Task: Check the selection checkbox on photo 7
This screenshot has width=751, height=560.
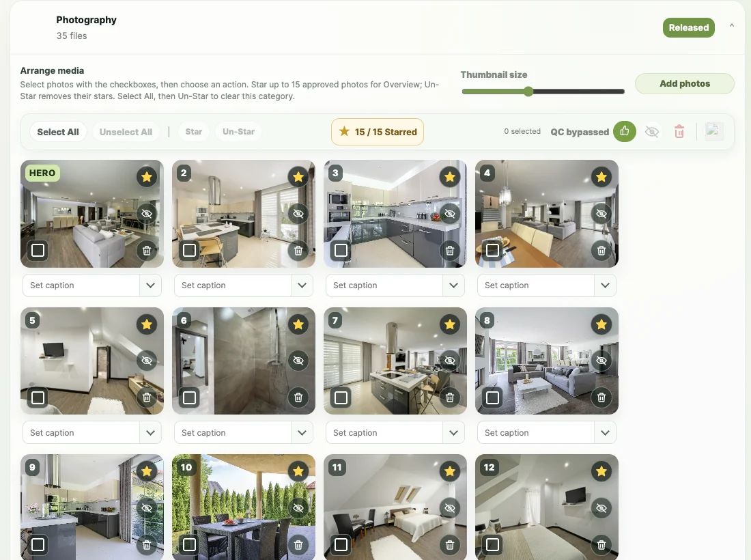Action: pos(341,397)
